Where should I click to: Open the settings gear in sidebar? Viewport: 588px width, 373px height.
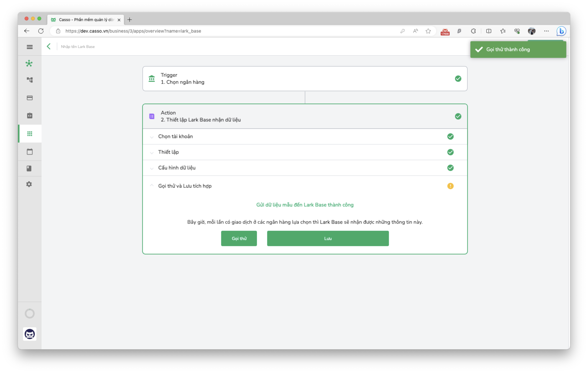click(x=29, y=184)
